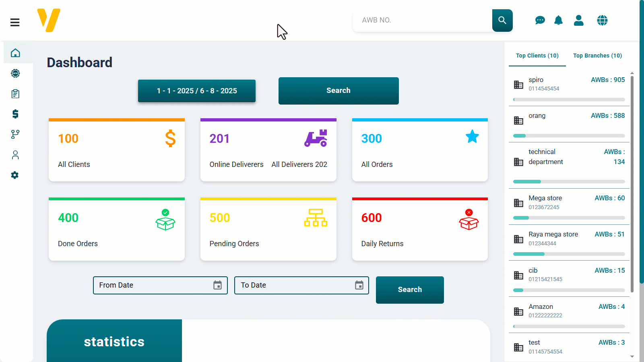The image size is (644, 362).
Task: Click the branches sidebar icon
Action: tap(15, 134)
